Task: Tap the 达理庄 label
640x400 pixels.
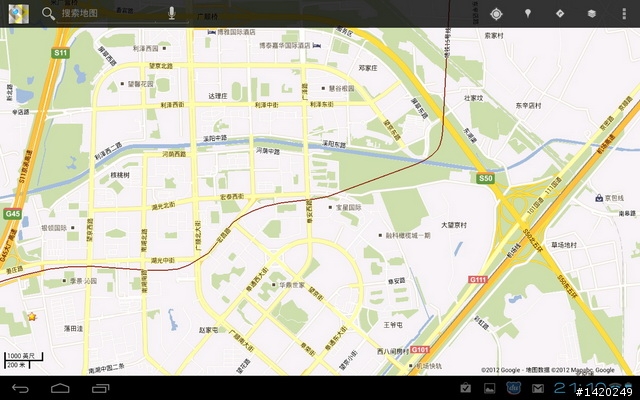Action: tap(218, 96)
